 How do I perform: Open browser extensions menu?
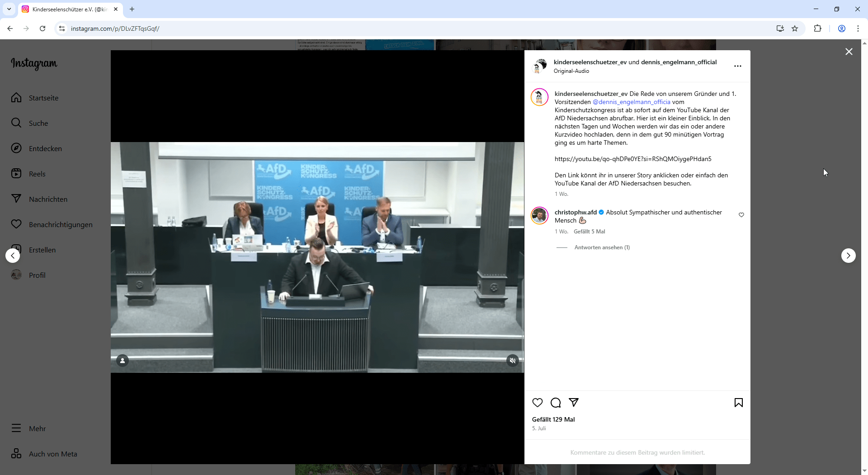817,28
